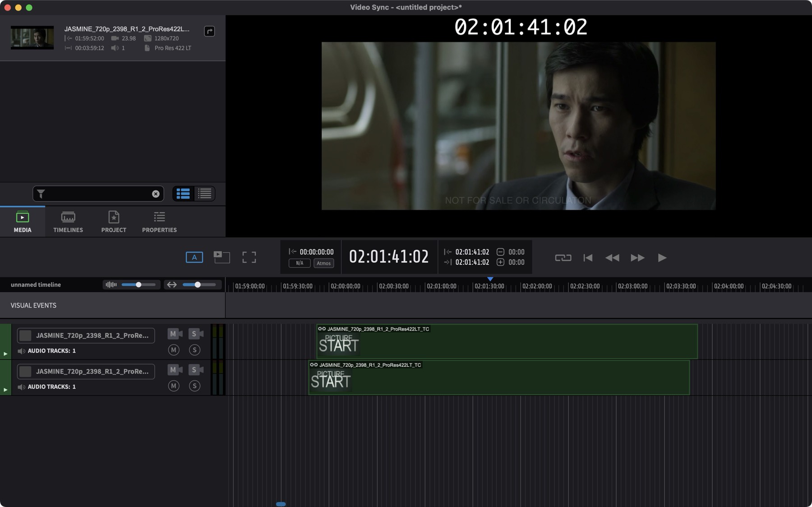Click the blue playhead marker on ruler
The image size is (812, 507).
point(490,279)
